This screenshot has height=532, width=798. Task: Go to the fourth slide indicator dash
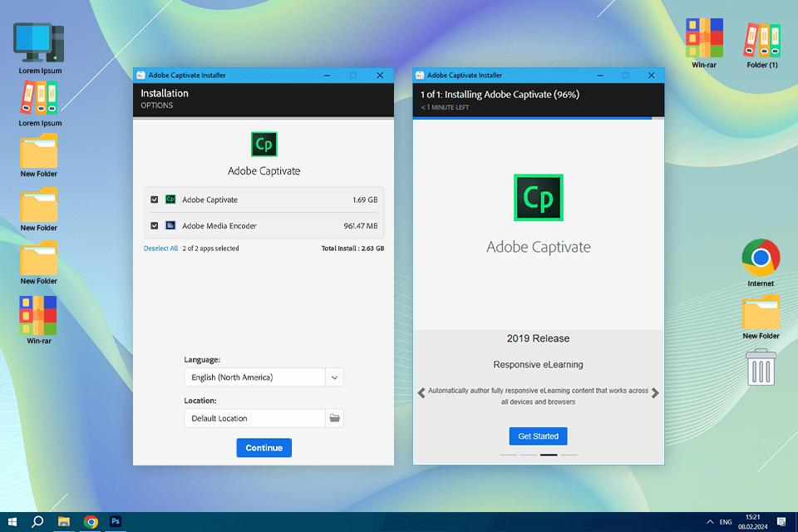coord(569,455)
